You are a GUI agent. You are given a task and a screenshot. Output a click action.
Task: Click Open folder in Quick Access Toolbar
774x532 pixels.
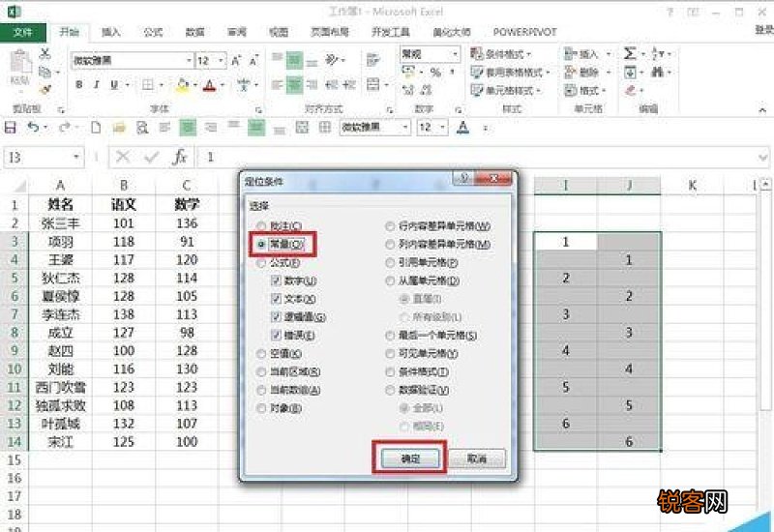(x=119, y=128)
